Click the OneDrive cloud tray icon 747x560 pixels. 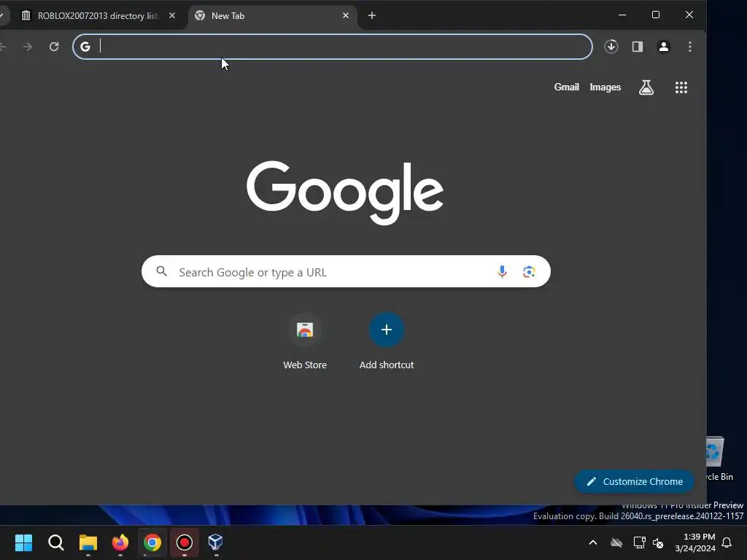[616, 542]
